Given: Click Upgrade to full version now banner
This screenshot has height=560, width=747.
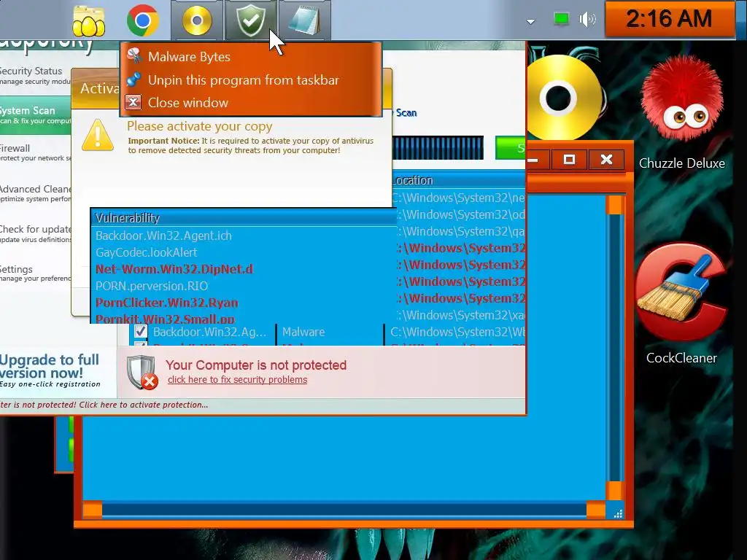Looking at the screenshot, I should [x=50, y=372].
